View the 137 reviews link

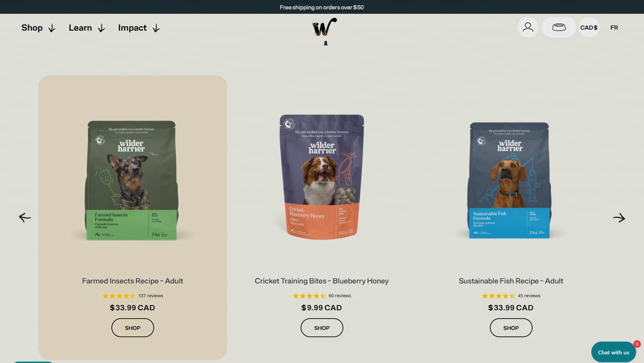pos(150,296)
